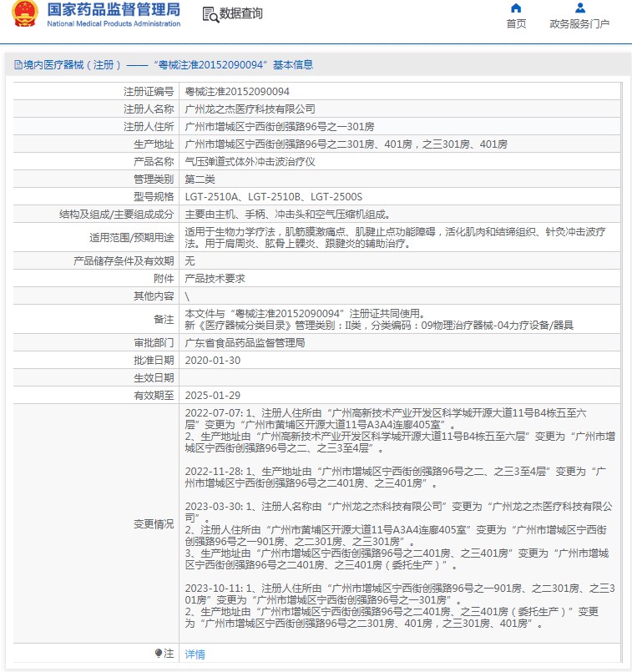Image resolution: width=632 pixels, height=672 pixels.
Task: Click the approval date 2020-01-30
Action: coord(211,360)
